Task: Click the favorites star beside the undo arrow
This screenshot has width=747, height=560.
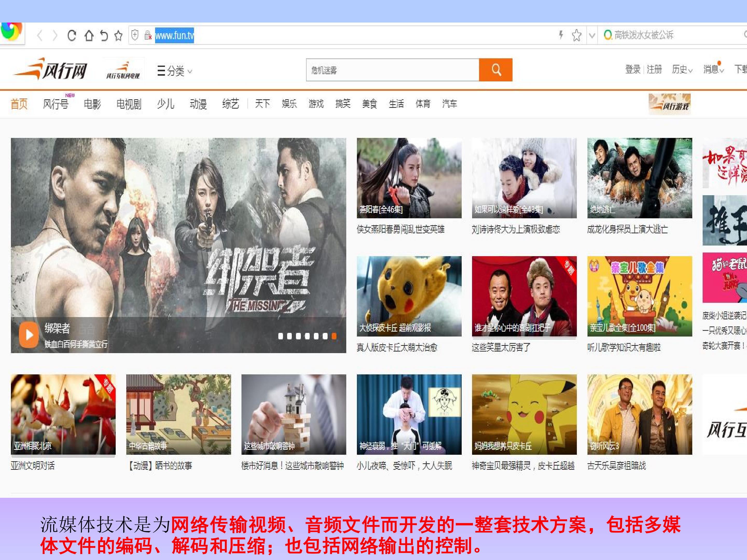Action: pyautogui.click(x=119, y=36)
